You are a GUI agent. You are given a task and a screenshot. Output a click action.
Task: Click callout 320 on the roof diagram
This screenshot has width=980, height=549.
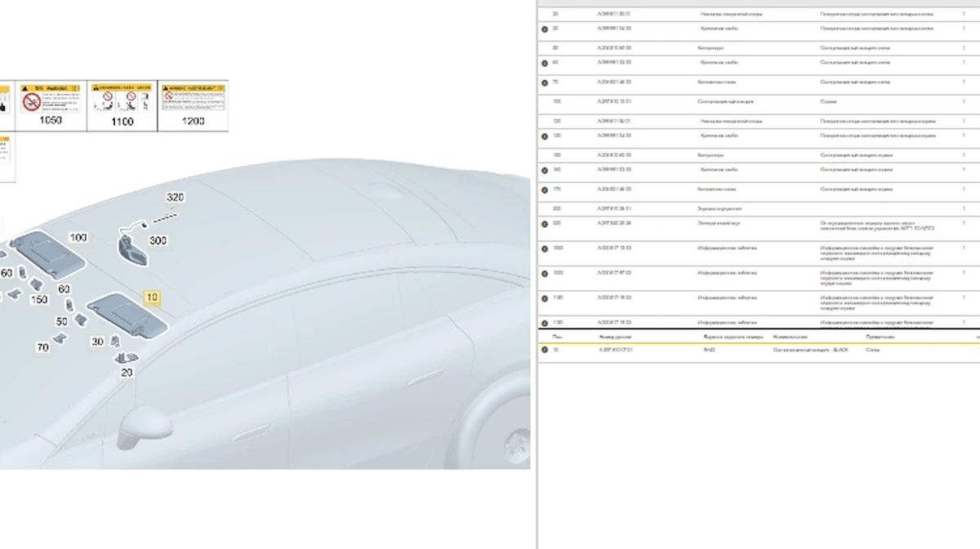[175, 198]
